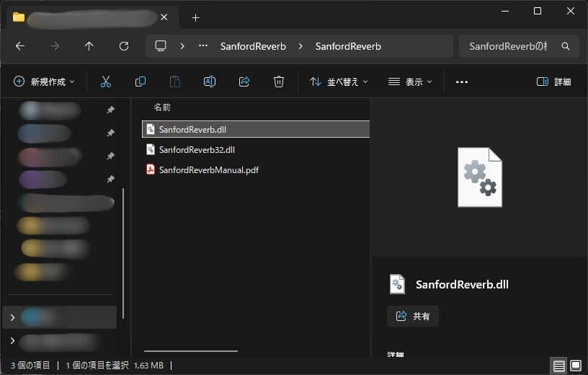Toggle the 詳細 details pane

click(x=554, y=82)
